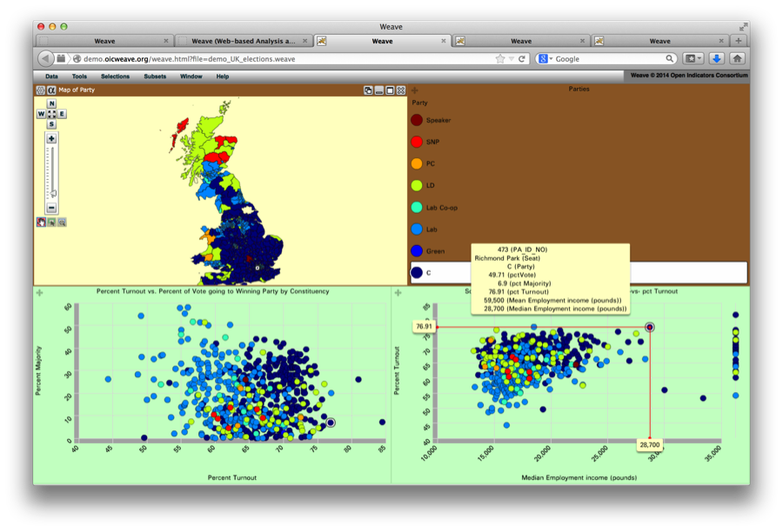Image resolution: width=783 pixels, height=532 pixels.
Task: Expand the browser bookmarks menu button
Action: tap(693, 59)
